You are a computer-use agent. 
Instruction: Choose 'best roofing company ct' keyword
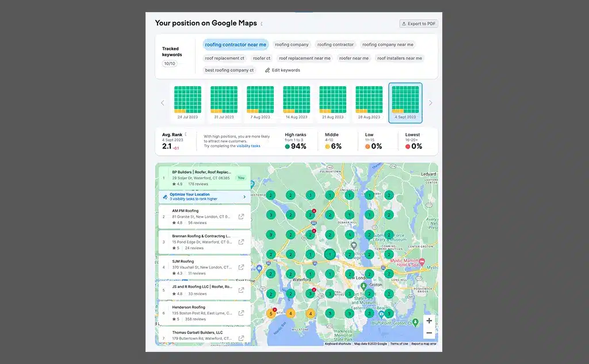point(229,70)
